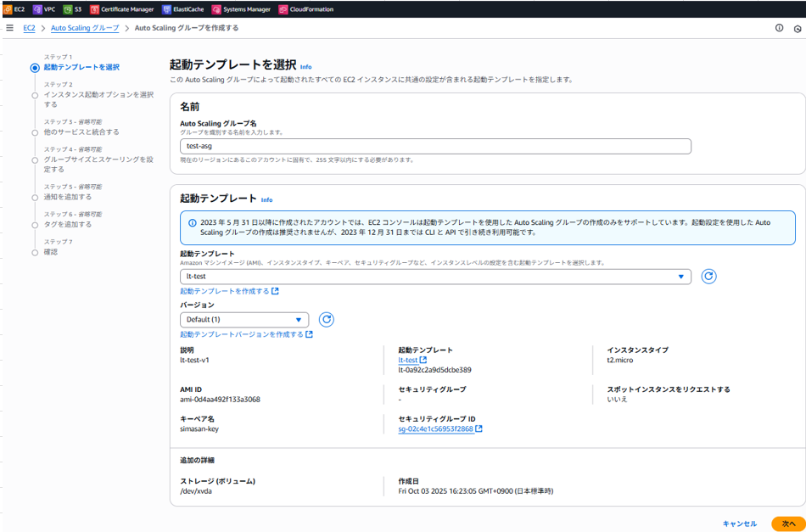Screen dimensions: 806x532
Task: Open the lt-test launch template dropdown
Action: [434, 277]
